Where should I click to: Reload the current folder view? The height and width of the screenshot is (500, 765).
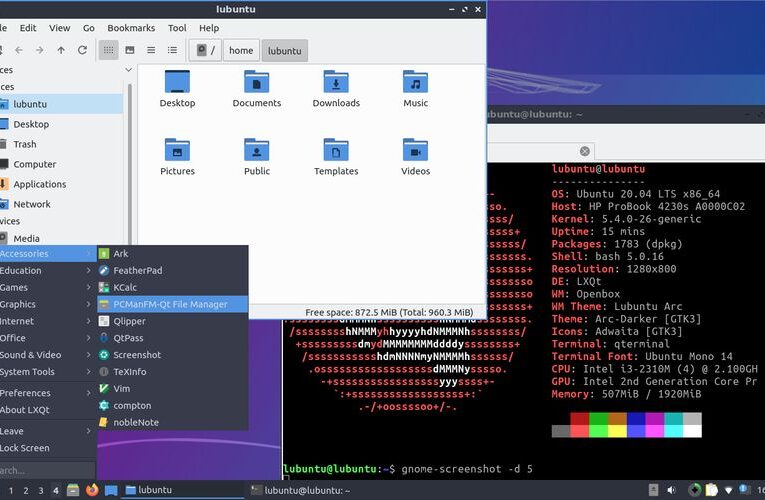point(82,50)
